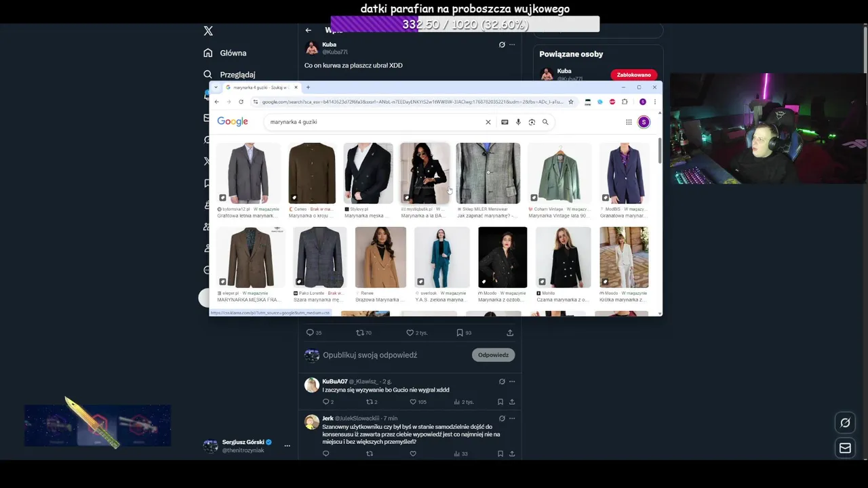Viewport: 868px width, 488px height.
Task: Click the red adblock extension icon
Action: point(612,102)
